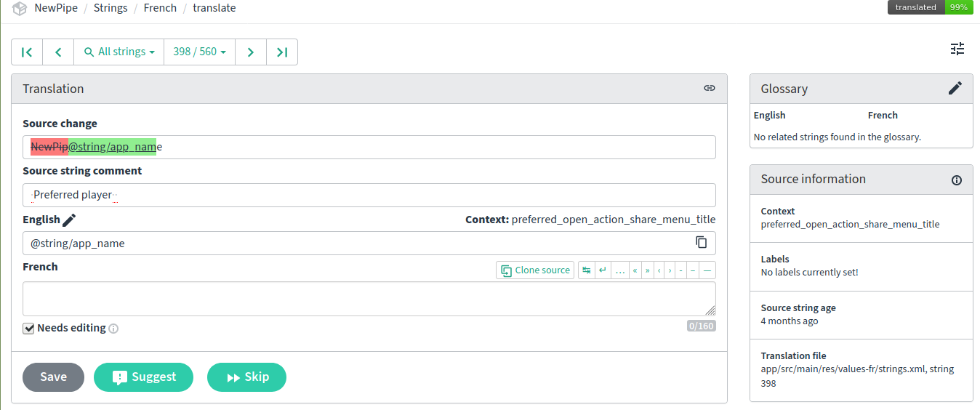Submit translation with Suggest button
Image resolution: width=980 pixels, height=410 pixels.
pos(144,377)
